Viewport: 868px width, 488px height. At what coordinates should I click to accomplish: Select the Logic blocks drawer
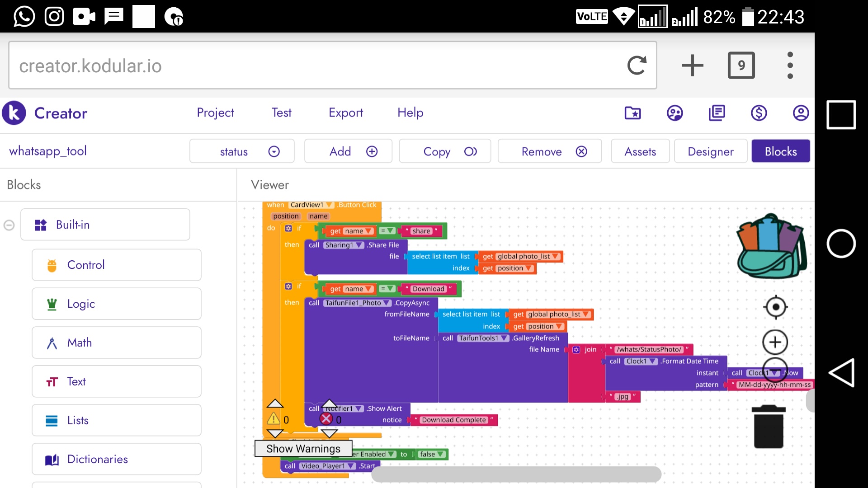[x=117, y=304]
